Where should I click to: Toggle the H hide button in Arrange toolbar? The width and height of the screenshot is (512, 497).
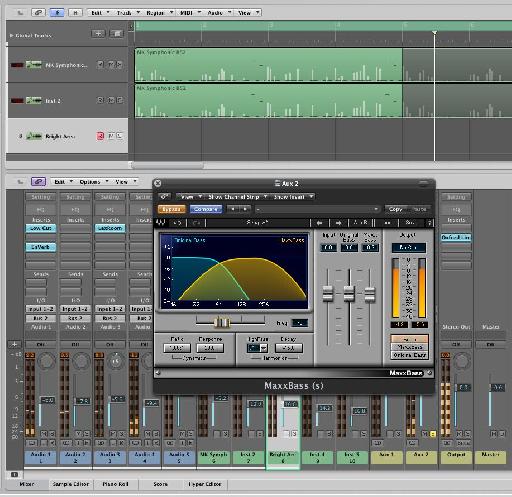pos(75,13)
